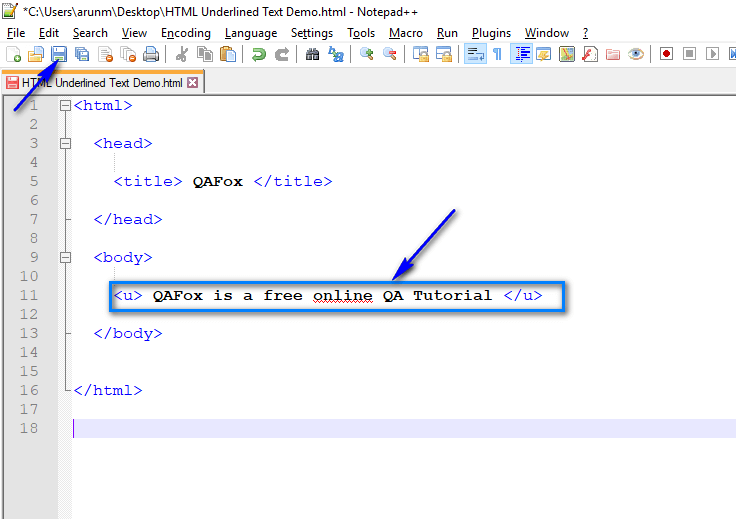Undo with the green arrow icon

(258, 54)
